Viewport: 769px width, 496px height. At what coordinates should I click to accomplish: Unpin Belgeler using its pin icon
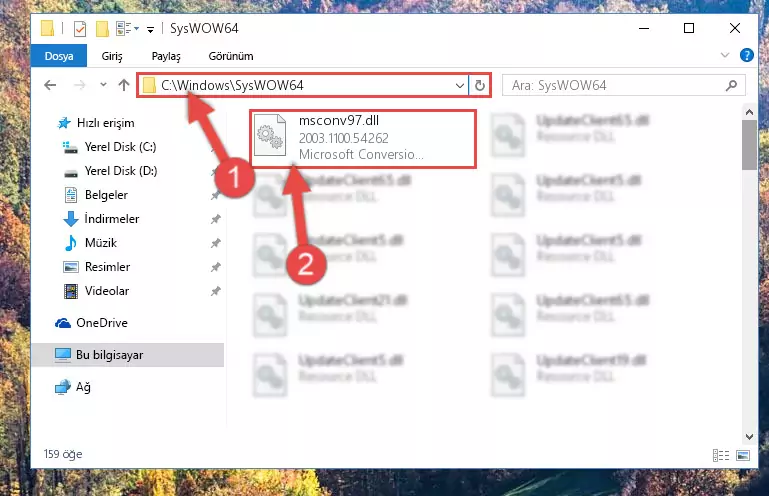point(215,195)
